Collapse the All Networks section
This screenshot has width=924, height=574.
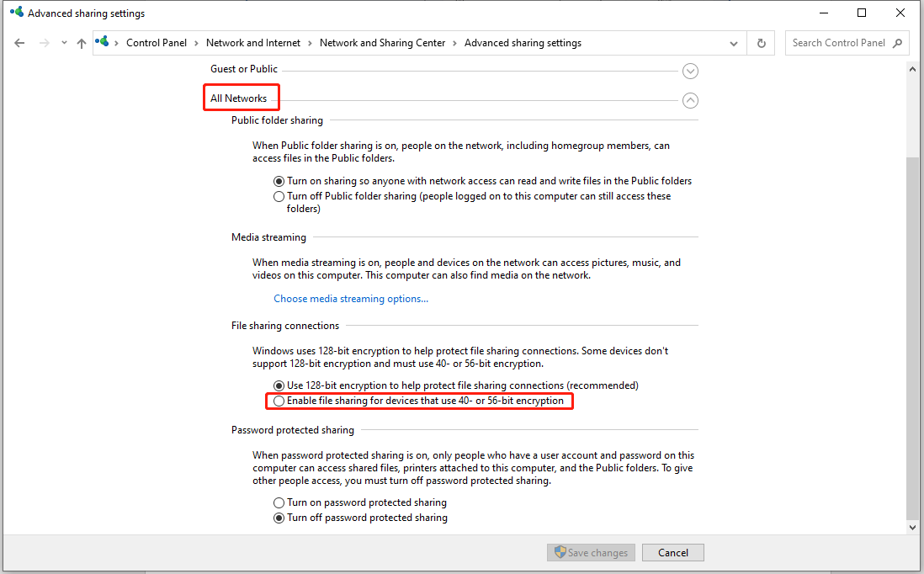coord(690,100)
